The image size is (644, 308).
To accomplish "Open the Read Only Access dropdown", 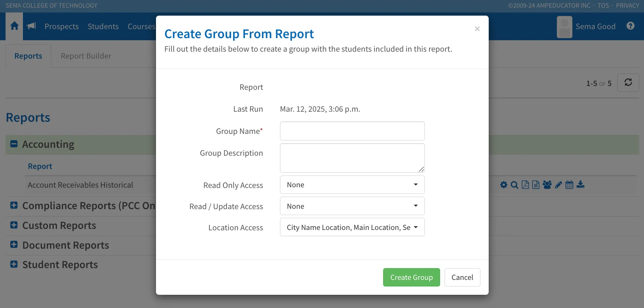I will point(352,185).
